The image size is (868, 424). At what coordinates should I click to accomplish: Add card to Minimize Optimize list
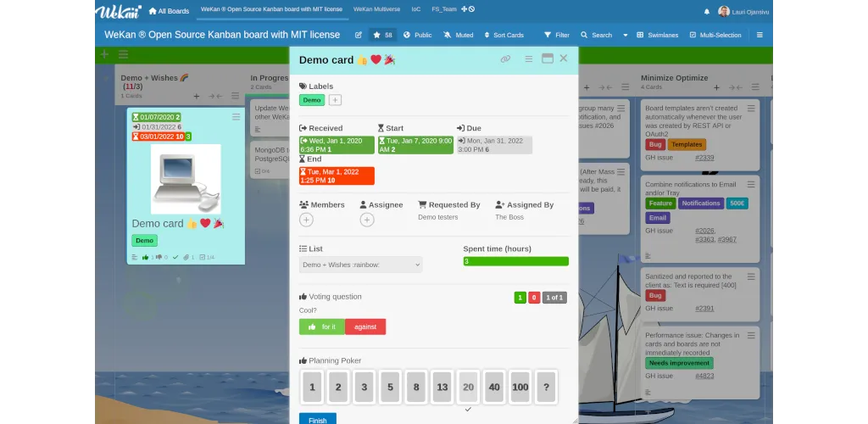point(716,87)
